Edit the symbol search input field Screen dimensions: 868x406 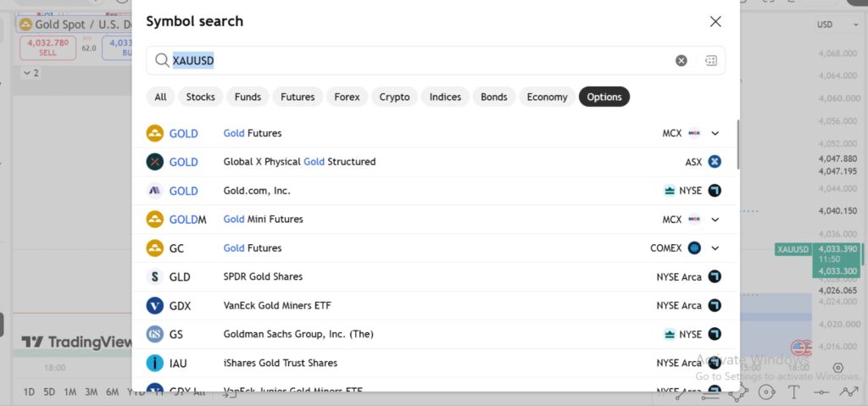click(x=436, y=60)
